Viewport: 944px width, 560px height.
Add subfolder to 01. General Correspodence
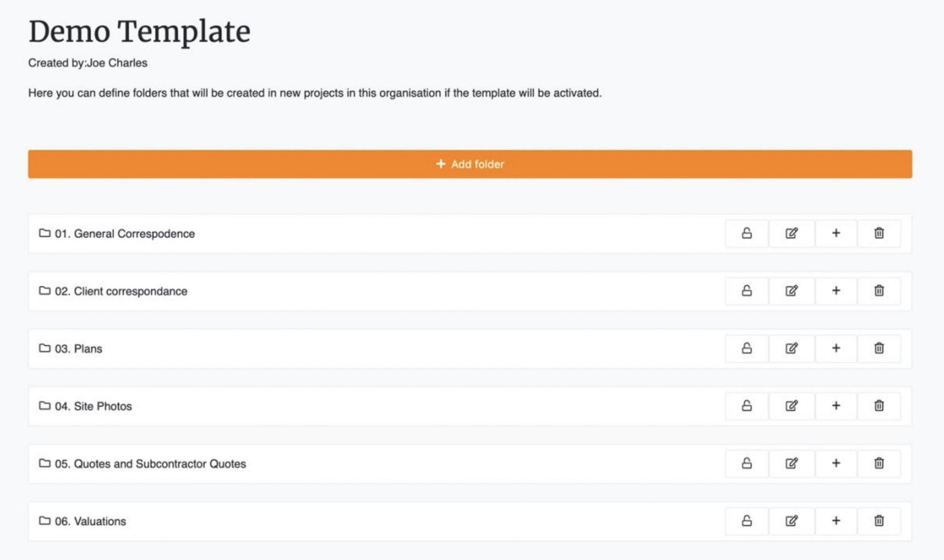click(x=835, y=233)
